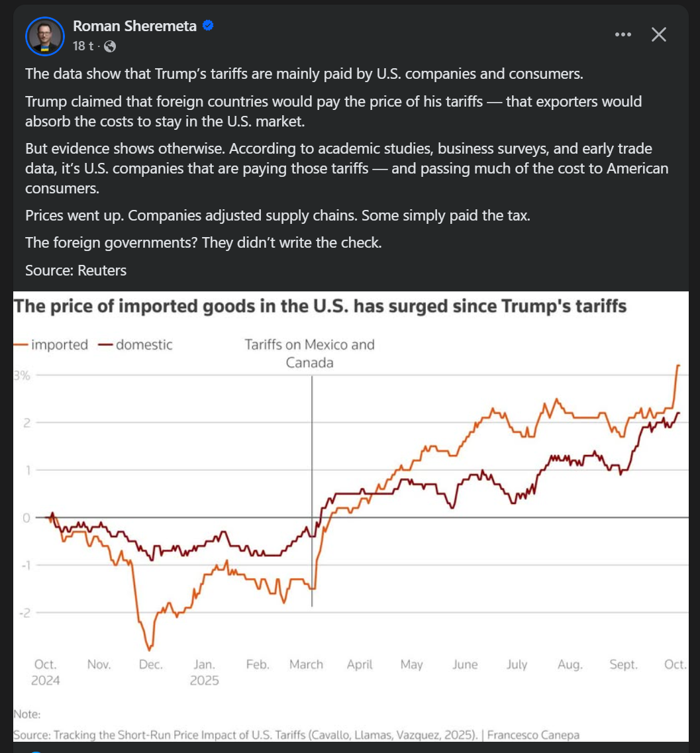Click the globe public-audience icon
The height and width of the screenshot is (753, 700).
(x=110, y=46)
